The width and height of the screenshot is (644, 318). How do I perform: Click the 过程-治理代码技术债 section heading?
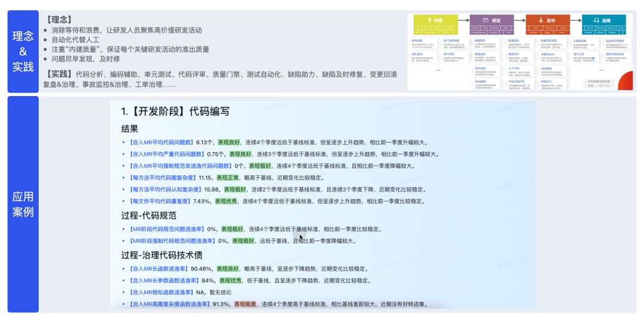coord(160,255)
